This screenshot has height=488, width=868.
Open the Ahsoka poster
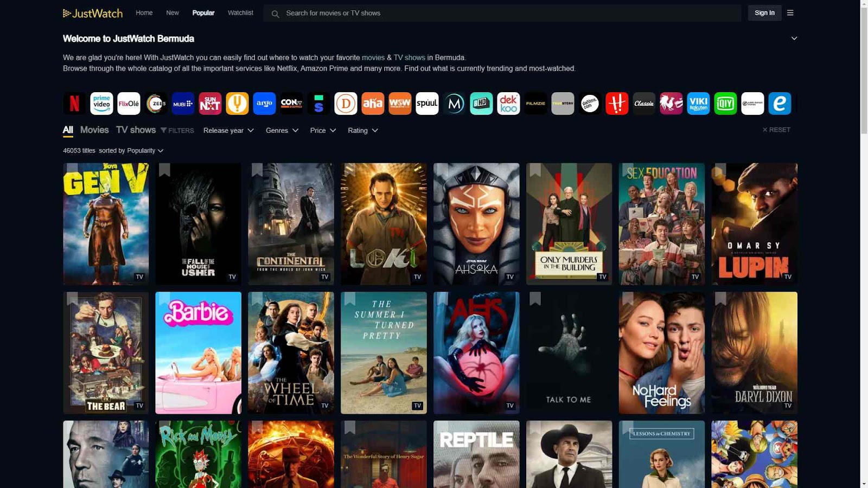[476, 224]
